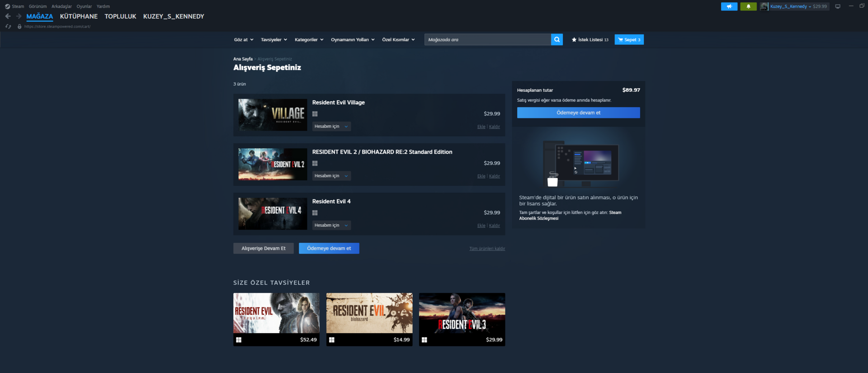Open the Özel Kısımlar dropdown
This screenshot has height=373, width=868.
(x=398, y=40)
